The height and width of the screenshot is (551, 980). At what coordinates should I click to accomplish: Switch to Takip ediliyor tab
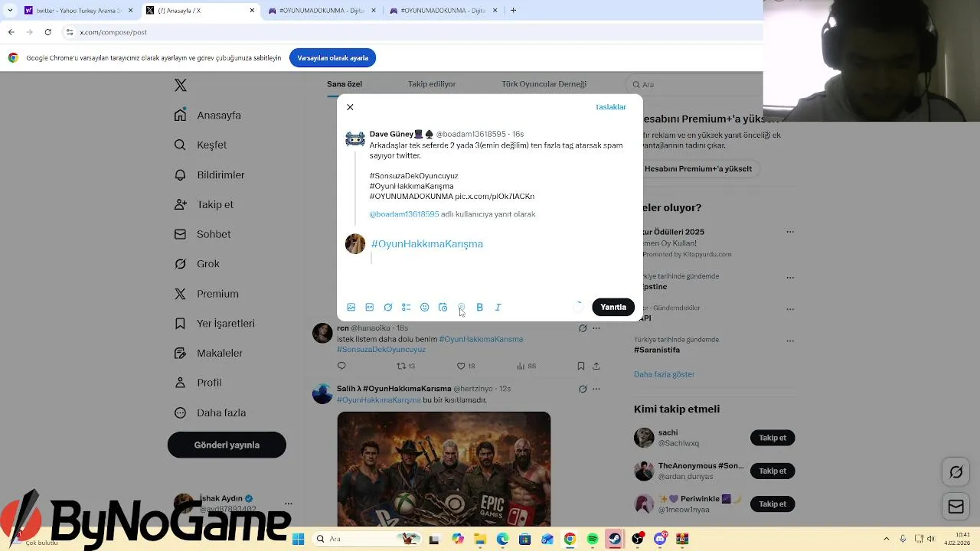pyautogui.click(x=432, y=84)
